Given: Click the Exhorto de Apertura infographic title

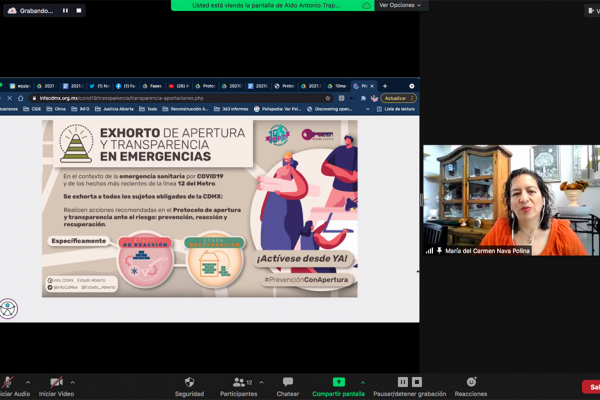Looking at the screenshot, I should pyautogui.click(x=172, y=144).
